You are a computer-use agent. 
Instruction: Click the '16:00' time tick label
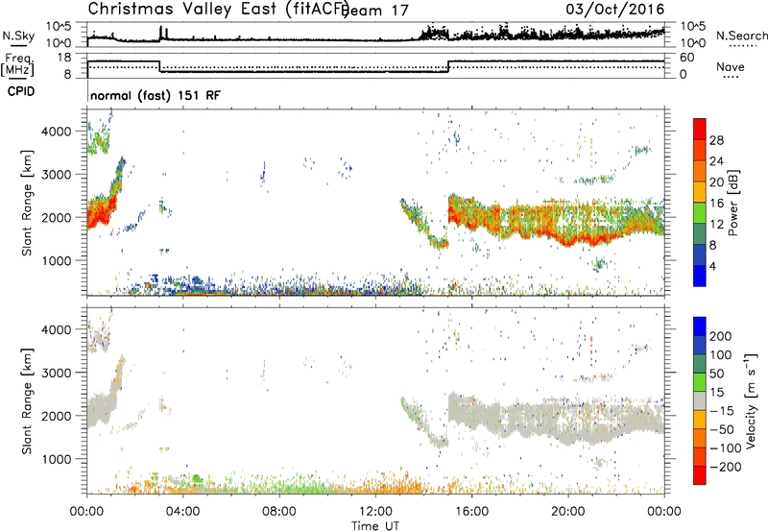coord(471,512)
